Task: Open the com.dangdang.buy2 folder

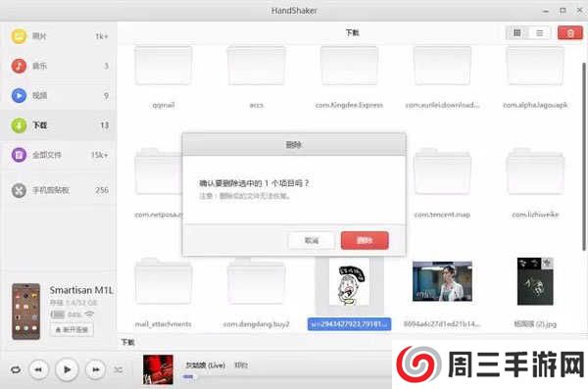Action: tap(256, 281)
